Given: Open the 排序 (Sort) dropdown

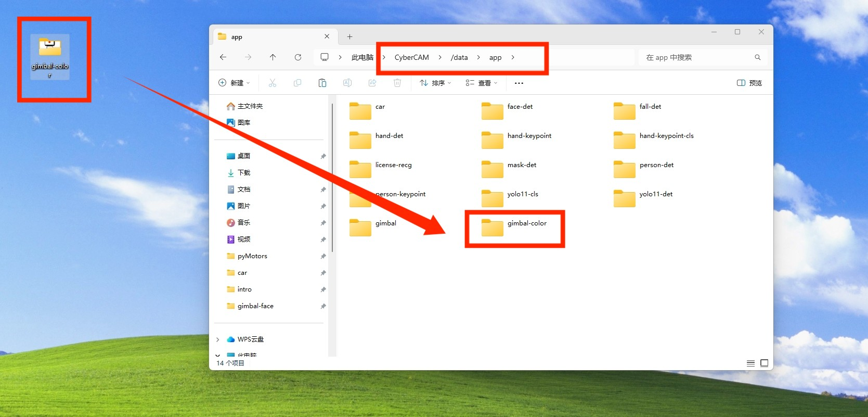Looking at the screenshot, I should tap(435, 83).
